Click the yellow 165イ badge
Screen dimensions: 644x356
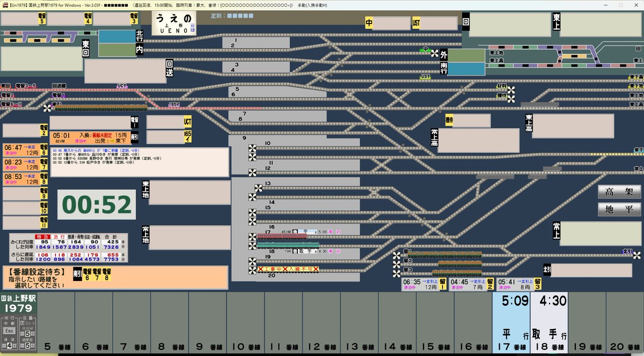[x=187, y=137]
